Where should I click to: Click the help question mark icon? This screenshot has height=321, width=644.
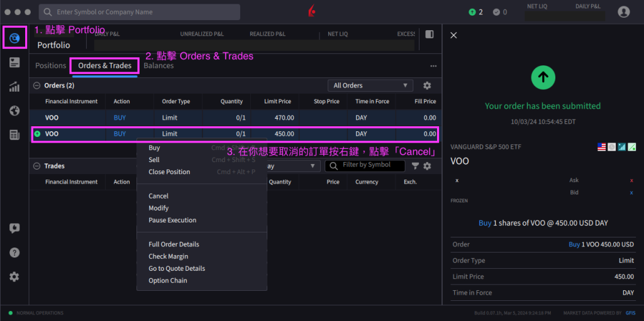[x=14, y=253]
